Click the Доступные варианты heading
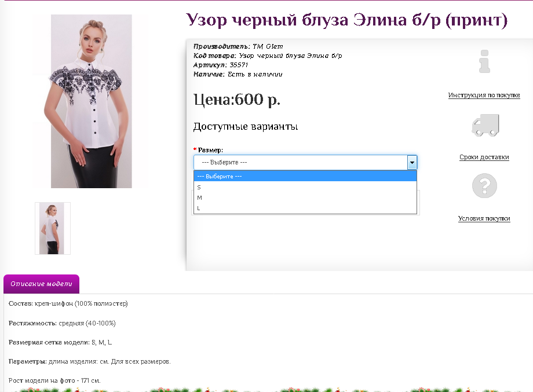 point(246,126)
